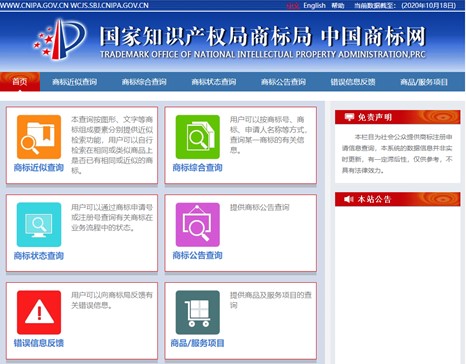The width and height of the screenshot is (466, 364).
Task: Click the data date text (2020年10月18日)
Action: [x=429, y=5]
